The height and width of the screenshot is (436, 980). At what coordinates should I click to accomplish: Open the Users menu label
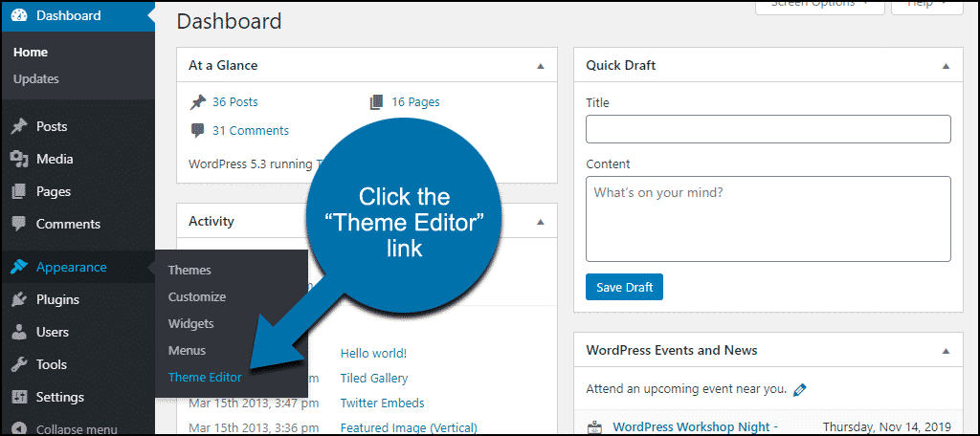click(53, 332)
